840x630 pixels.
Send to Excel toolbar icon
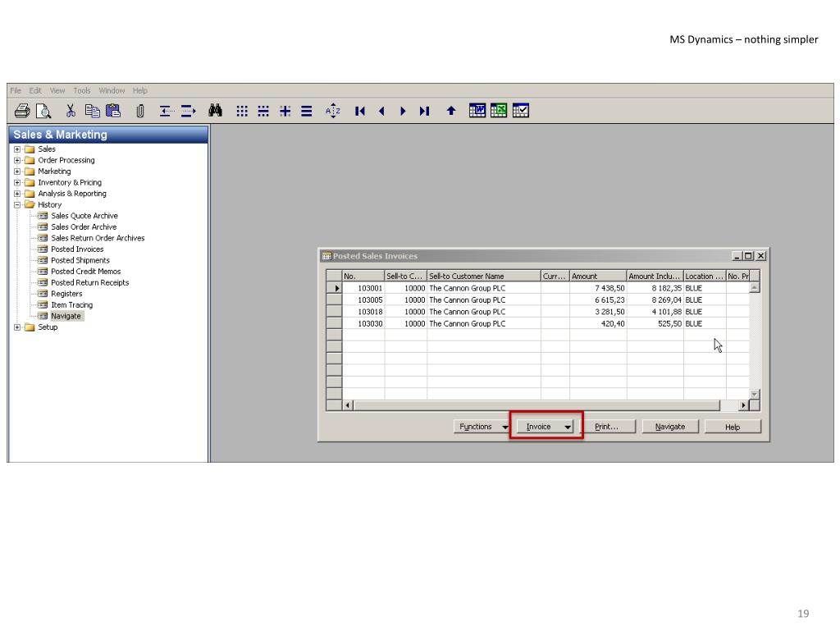(499, 111)
